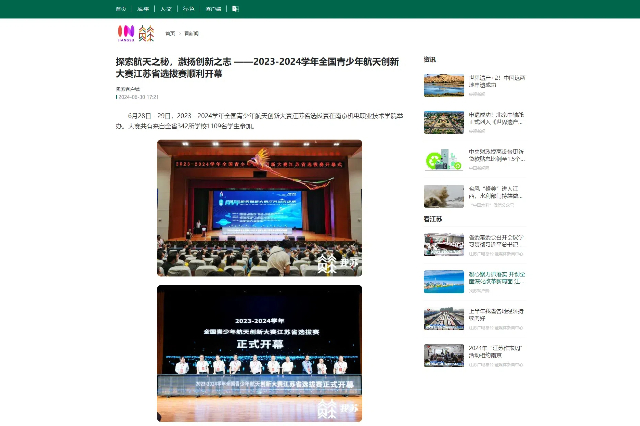The height and width of the screenshot is (426, 640).
Task: Click the stage photo with 正式开幕 banner
Action: 259,353
